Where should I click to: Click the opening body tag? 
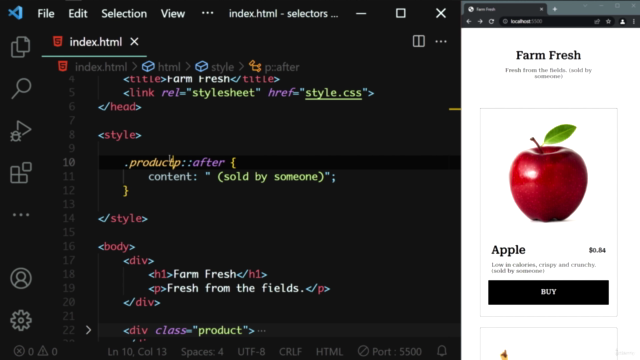(x=116, y=247)
